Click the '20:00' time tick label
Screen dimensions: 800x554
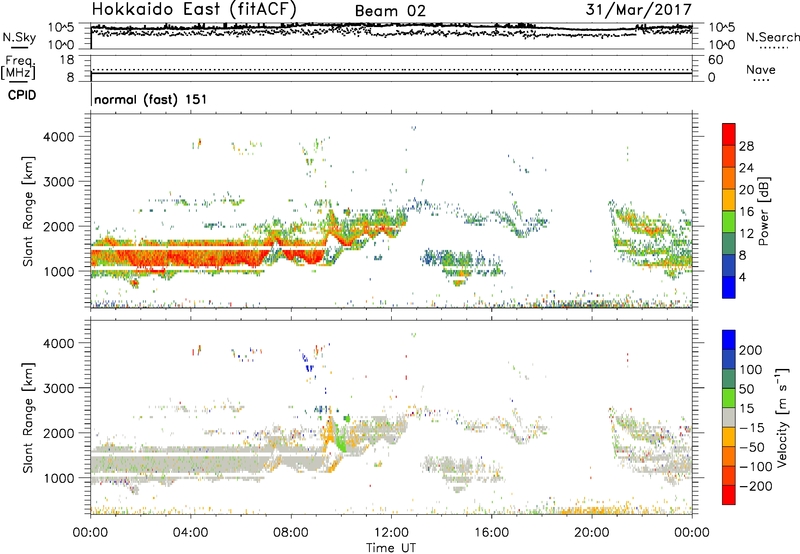pyautogui.click(x=591, y=533)
